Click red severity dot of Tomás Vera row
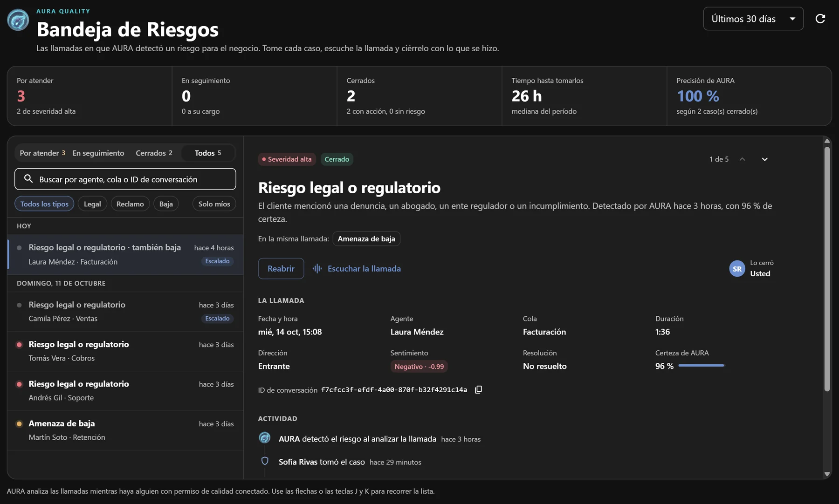The width and height of the screenshot is (839, 504). [19, 345]
